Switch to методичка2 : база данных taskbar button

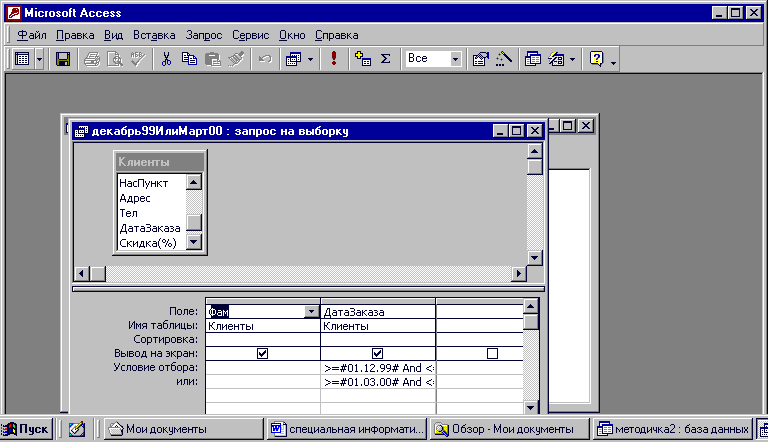(x=672, y=429)
